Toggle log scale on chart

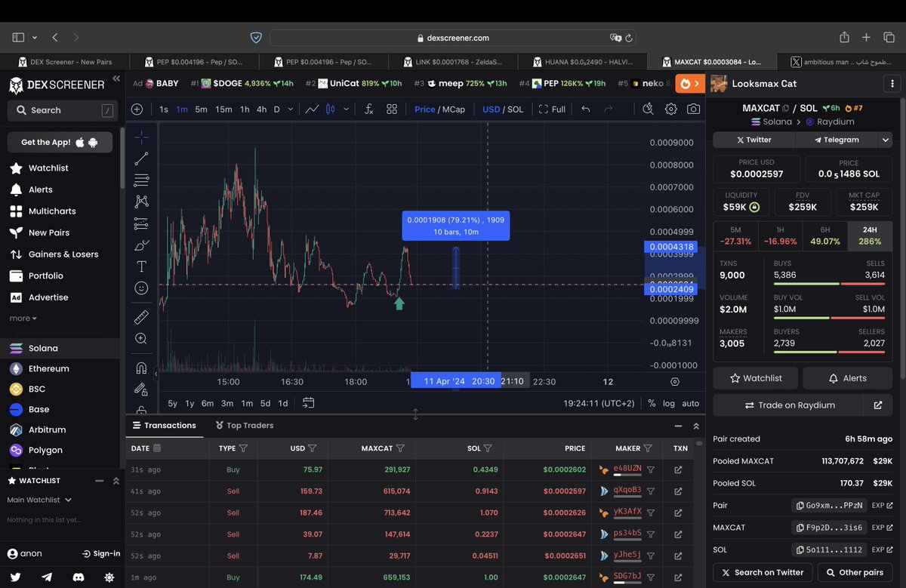click(x=669, y=403)
